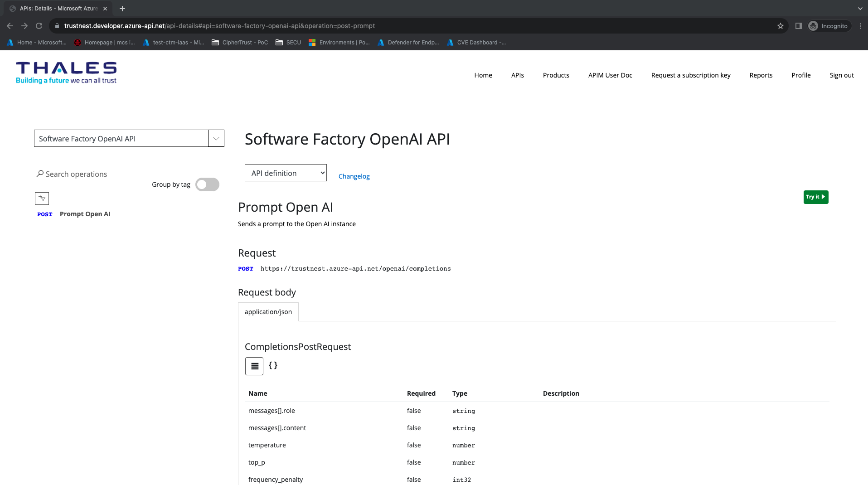Click the Search operations field
The height and width of the screenshot is (485, 868).
pyautogui.click(x=82, y=174)
